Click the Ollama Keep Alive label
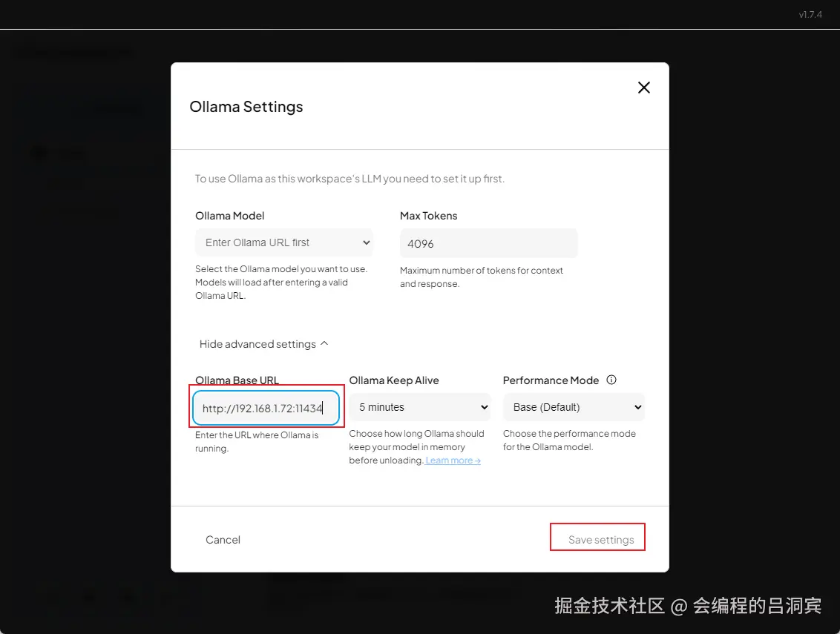Screen dimensions: 840x634 click(x=394, y=380)
